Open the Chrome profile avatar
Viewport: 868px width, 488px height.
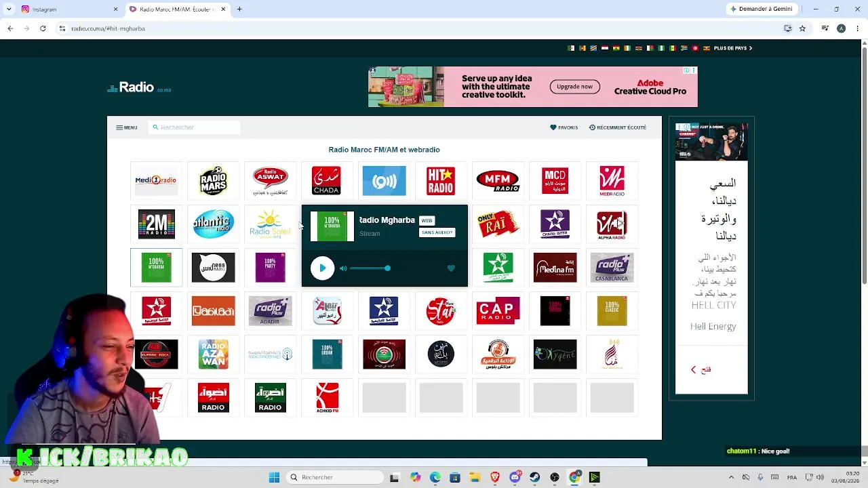841,28
